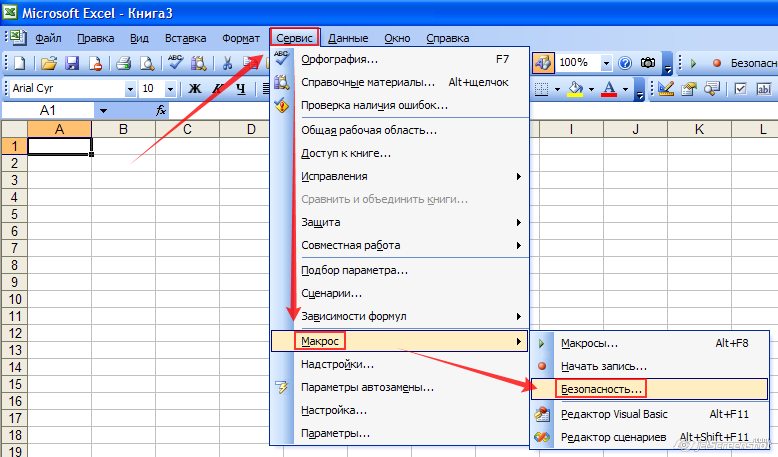Create a new blank workbook

(x=19, y=63)
